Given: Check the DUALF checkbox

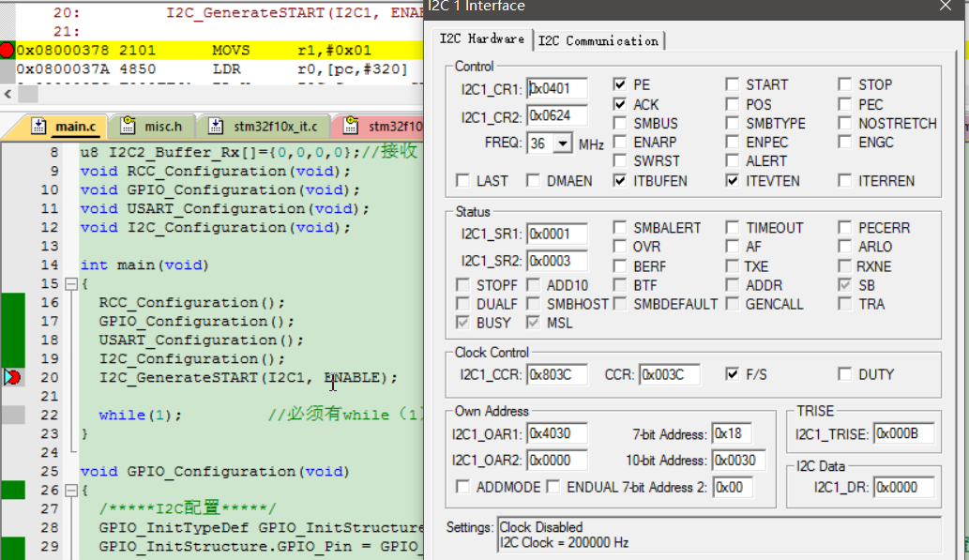Looking at the screenshot, I should [x=462, y=304].
